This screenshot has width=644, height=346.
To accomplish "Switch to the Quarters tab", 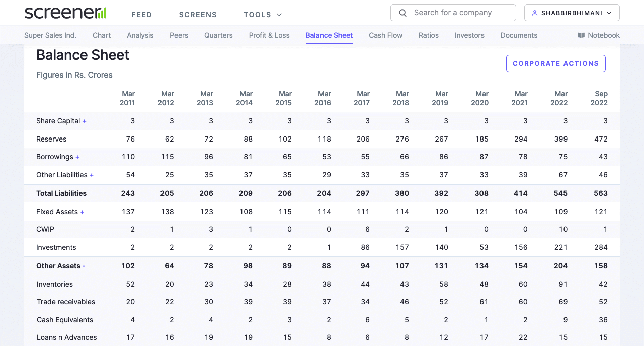I will click(218, 35).
